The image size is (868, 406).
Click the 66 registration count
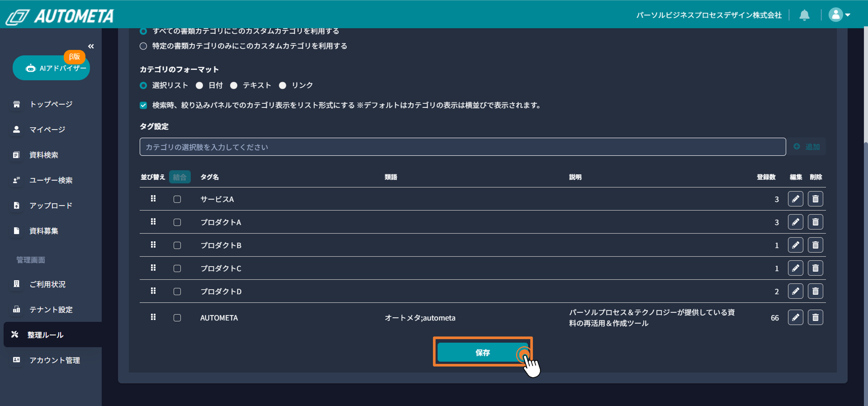click(x=775, y=318)
